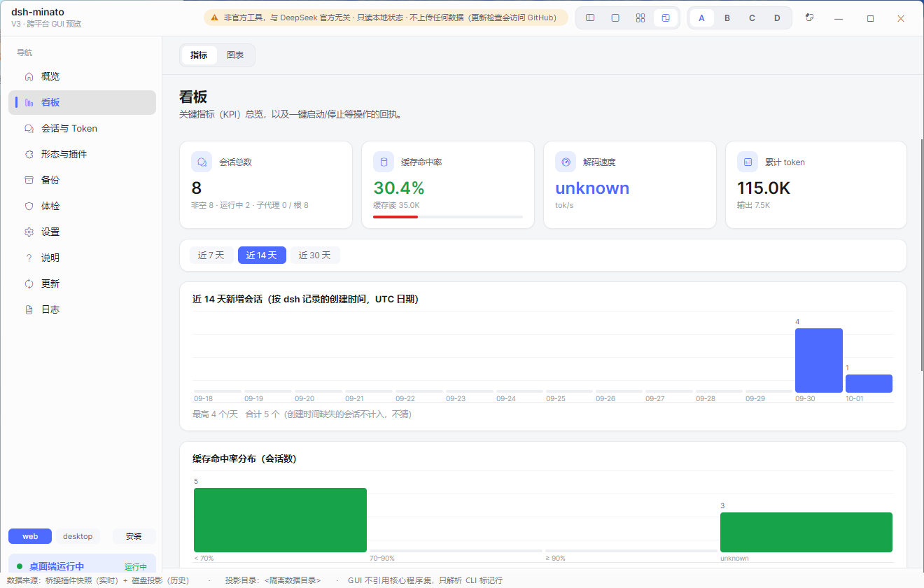The image size is (924, 588).
Task: Switch mode to desktop
Action: (x=78, y=536)
